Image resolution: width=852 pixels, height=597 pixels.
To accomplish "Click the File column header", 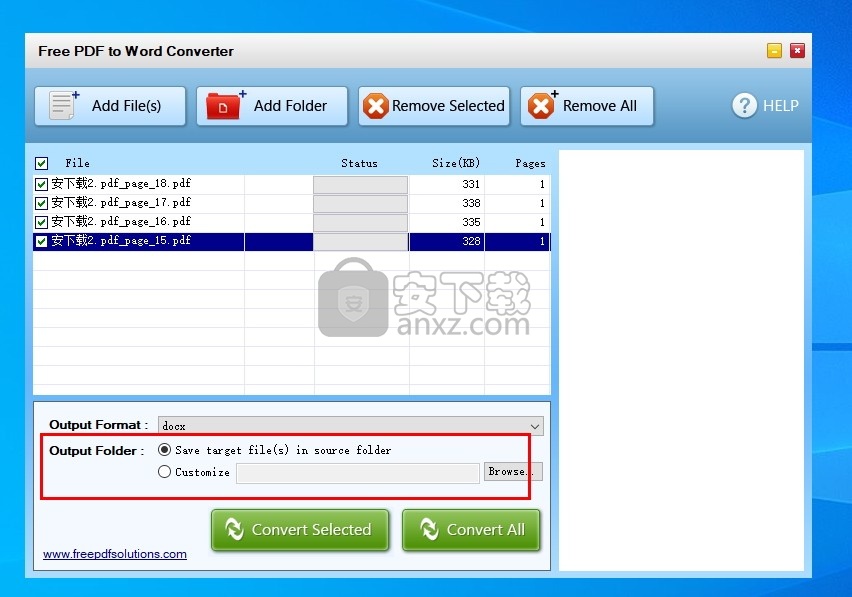I will click(77, 163).
